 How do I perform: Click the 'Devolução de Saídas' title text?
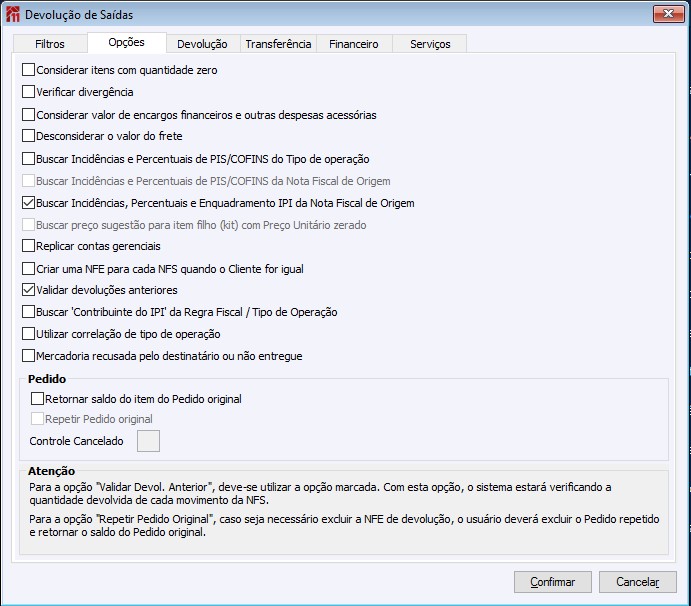[x=79, y=15]
